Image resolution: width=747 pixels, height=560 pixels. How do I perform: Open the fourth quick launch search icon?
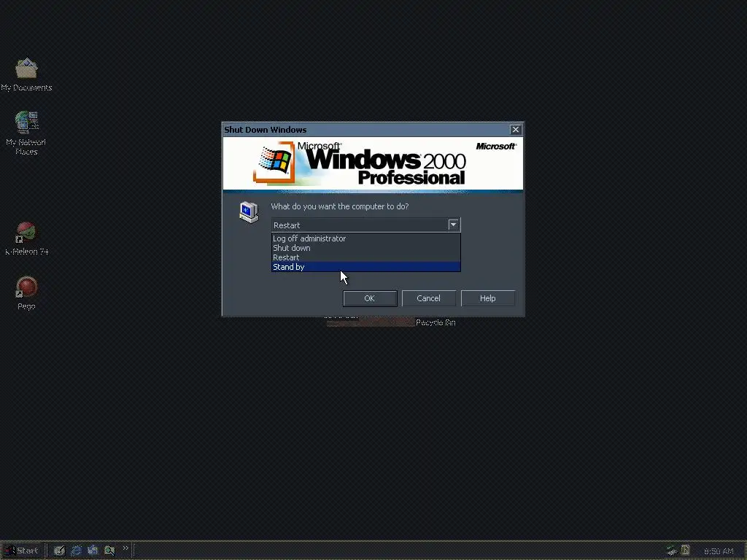tap(109, 551)
